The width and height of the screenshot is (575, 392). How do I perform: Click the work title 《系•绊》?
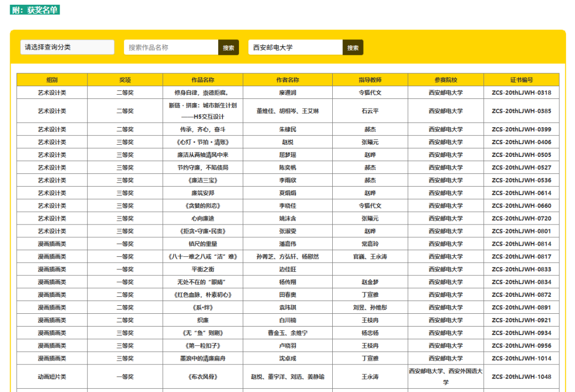click(x=203, y=308)
